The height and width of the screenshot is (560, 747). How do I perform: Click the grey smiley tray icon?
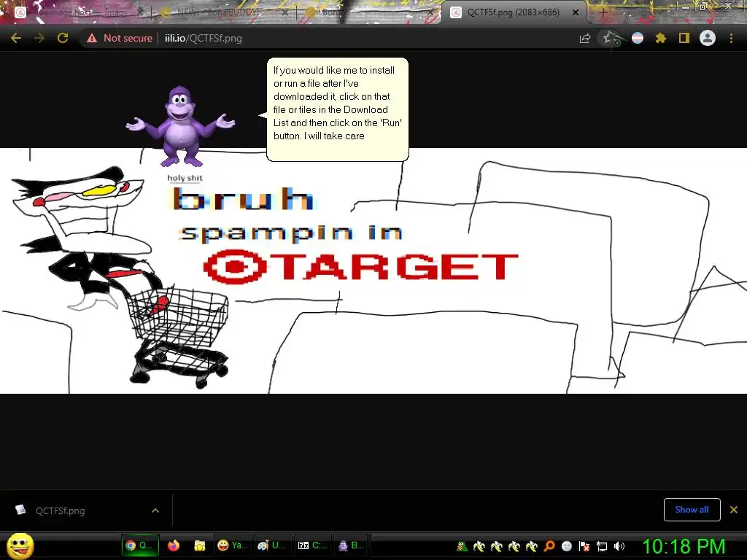pyautogui.click(x=566, y=546)
